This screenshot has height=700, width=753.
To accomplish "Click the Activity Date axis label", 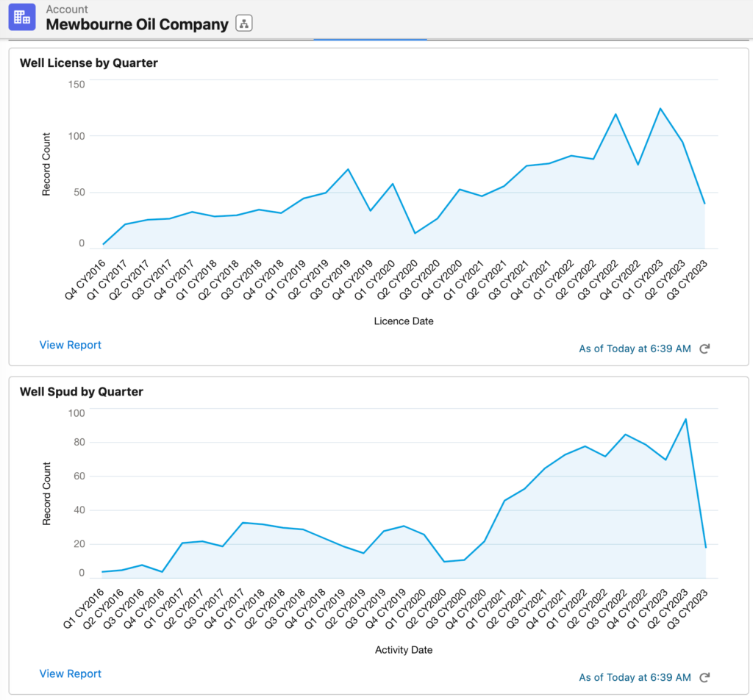I will 404,650.
